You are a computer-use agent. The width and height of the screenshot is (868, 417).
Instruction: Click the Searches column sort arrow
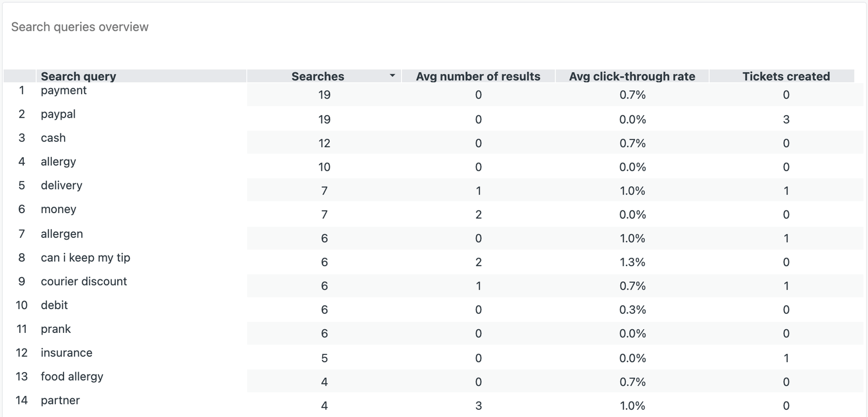point(392,76)
